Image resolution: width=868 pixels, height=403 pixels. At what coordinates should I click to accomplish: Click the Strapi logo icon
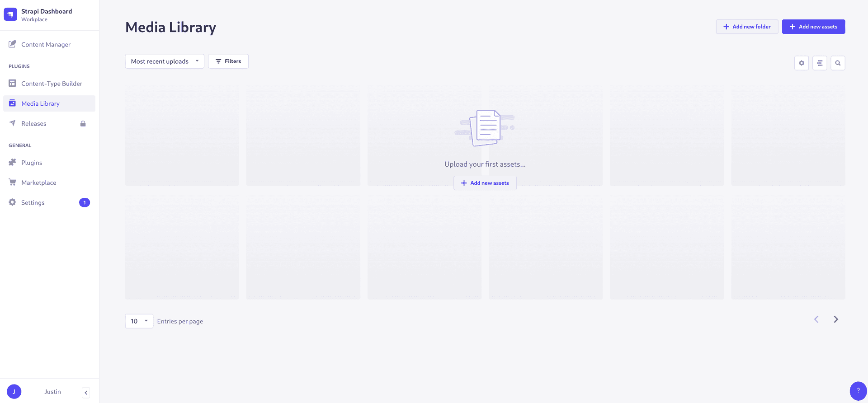click(10, 14)
